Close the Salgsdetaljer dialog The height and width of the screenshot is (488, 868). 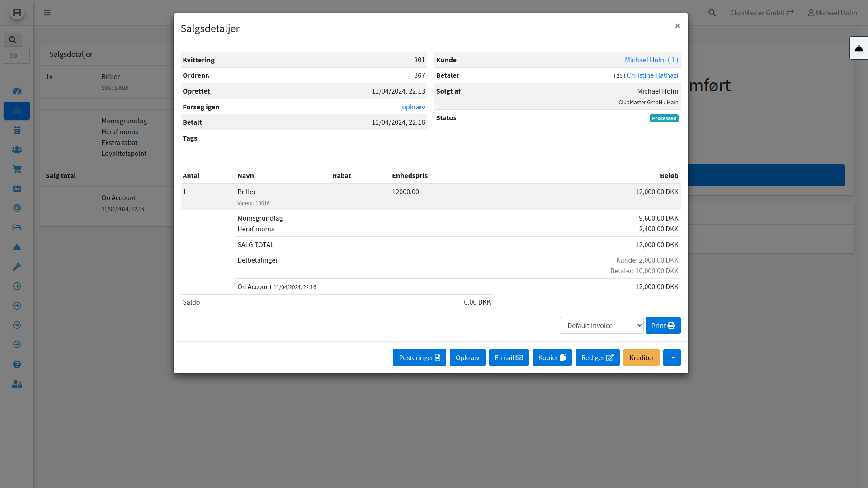click(x=677, y=26)
